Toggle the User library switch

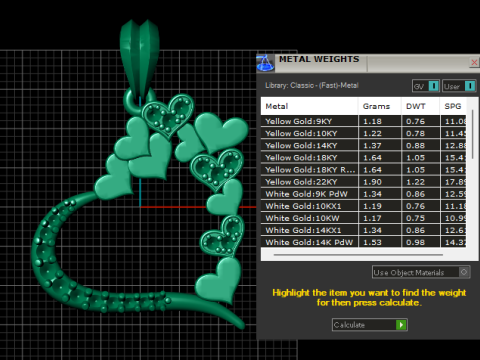(459, 86)
